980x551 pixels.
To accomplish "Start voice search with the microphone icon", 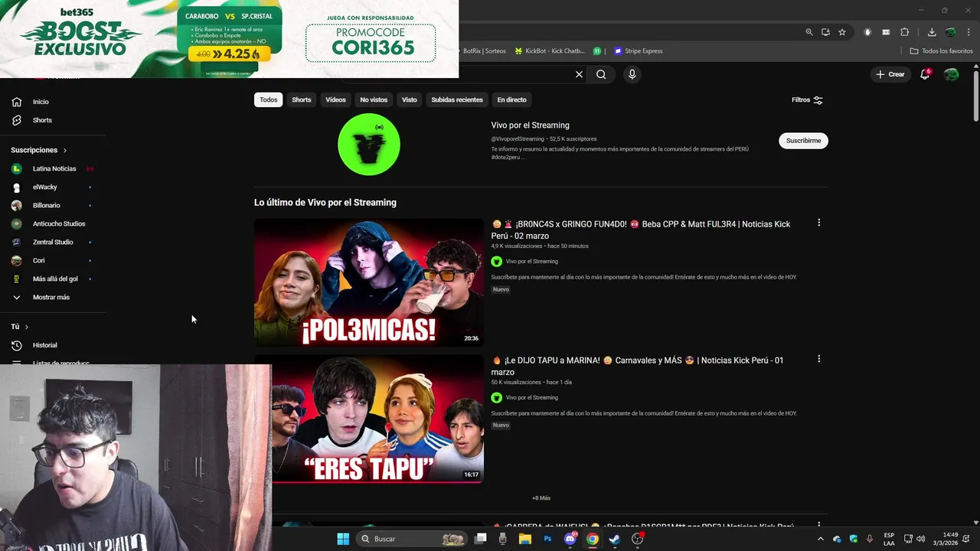I will [632, 74].
